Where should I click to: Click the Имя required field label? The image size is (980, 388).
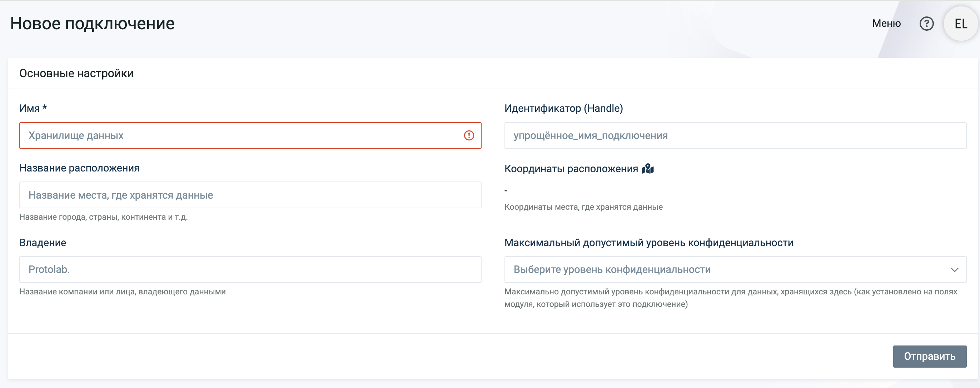click(x=33, y=108)
